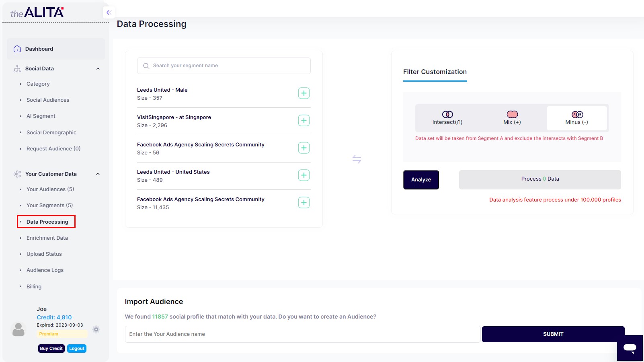Screen dimensions: 644x362
Task: Open account settings gear icon near Joe
Action: tap(96, 329)
